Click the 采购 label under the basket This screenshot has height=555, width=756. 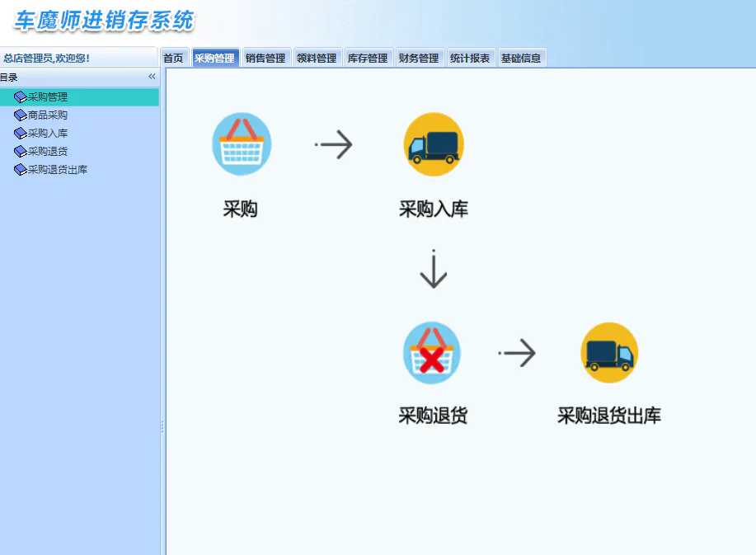[240, 209]
